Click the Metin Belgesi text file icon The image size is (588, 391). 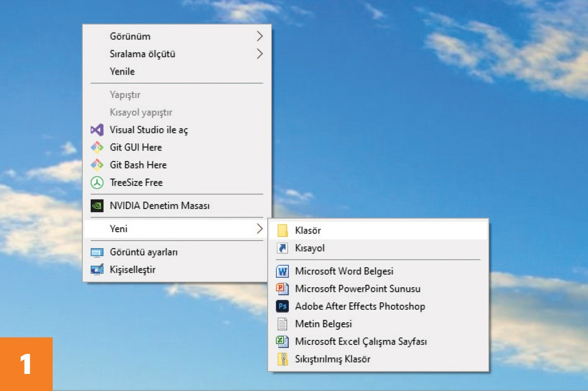tap(282, 324)
